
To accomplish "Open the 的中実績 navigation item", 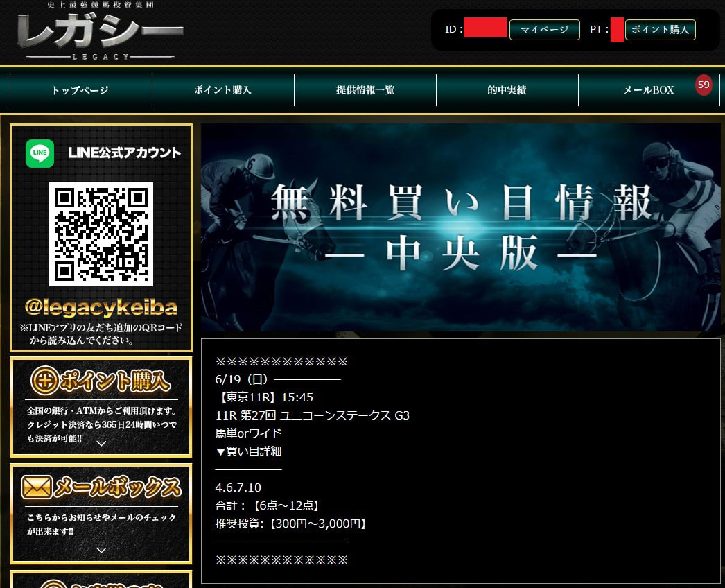I will 507,90.
